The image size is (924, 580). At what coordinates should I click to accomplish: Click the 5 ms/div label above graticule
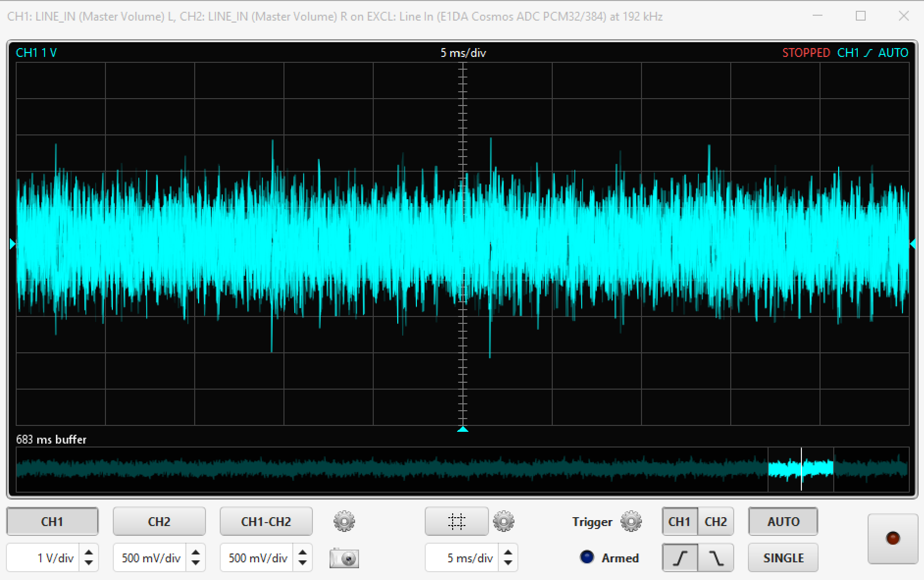tap(463, 53)
